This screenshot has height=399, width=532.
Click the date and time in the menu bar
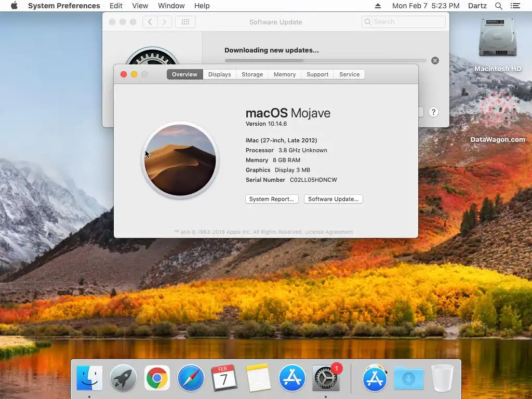tap(426, 6)
